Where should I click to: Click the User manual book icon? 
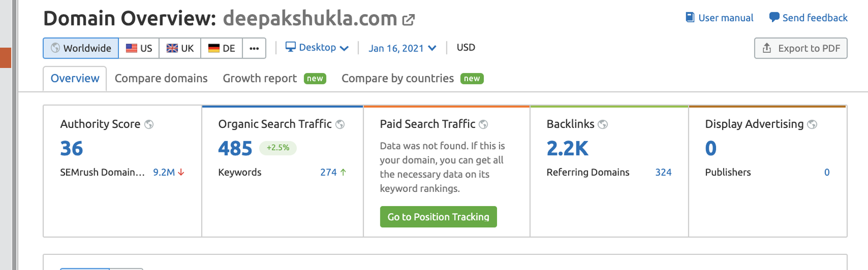690,17
